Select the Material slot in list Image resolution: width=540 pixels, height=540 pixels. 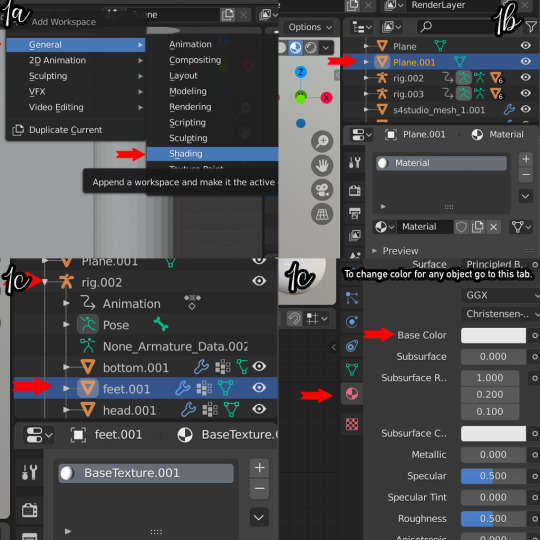[x=441, y=163]
